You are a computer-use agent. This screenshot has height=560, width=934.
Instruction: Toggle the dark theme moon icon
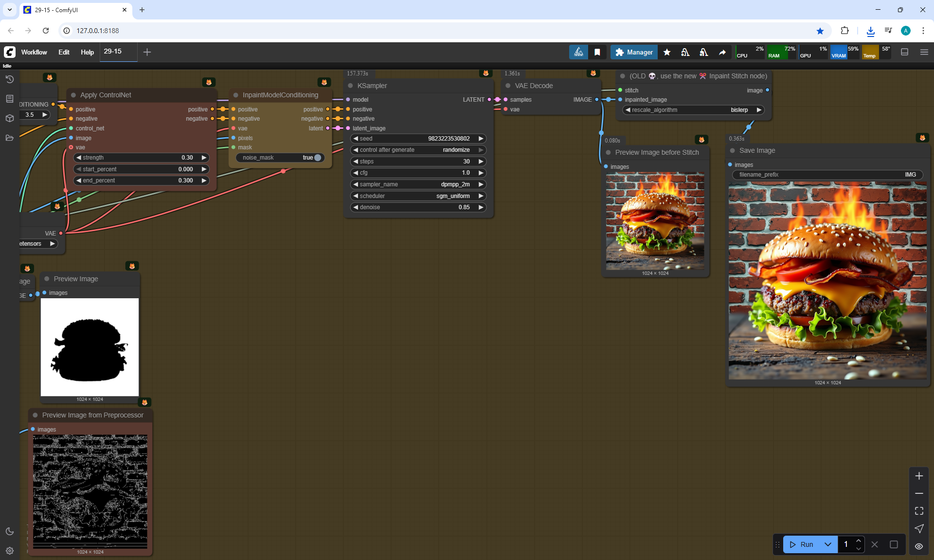pos(10,531)
